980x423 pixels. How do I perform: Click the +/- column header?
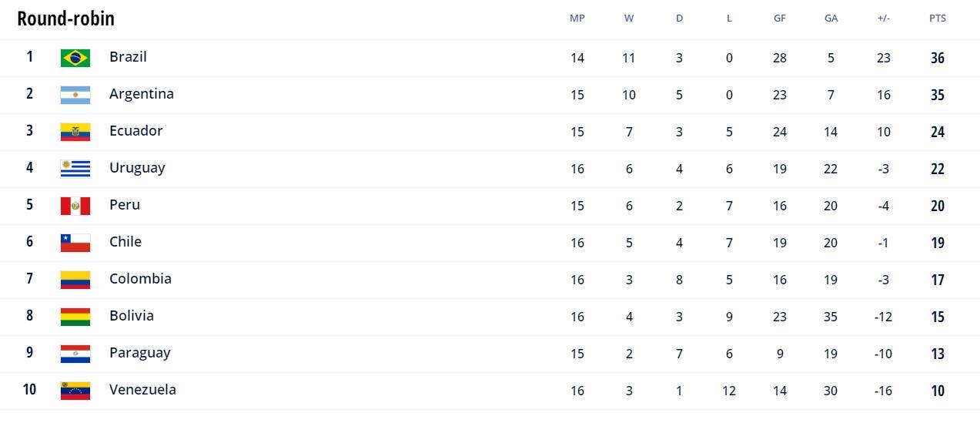coord(883,18)
